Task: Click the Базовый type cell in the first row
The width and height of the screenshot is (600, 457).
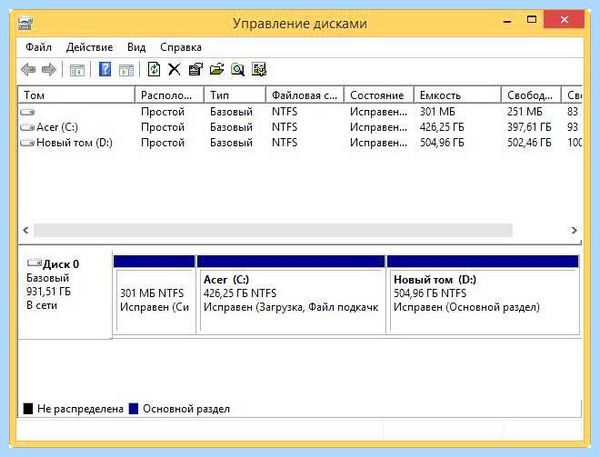Action: point(231,112)
